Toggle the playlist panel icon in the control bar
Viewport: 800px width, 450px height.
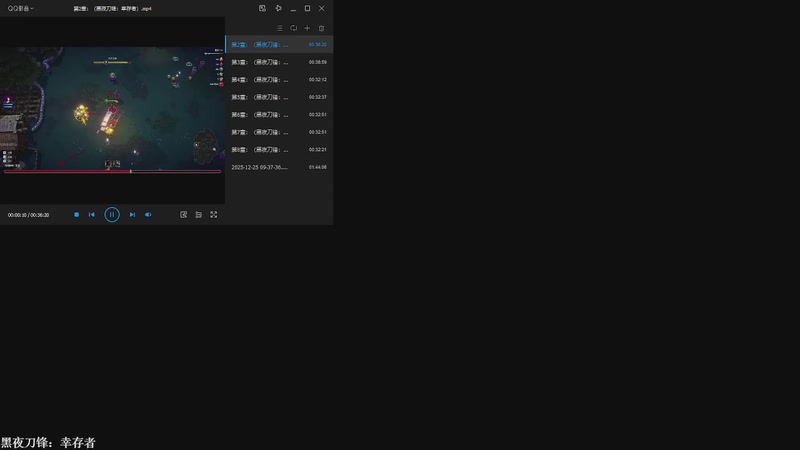[198, 215]
